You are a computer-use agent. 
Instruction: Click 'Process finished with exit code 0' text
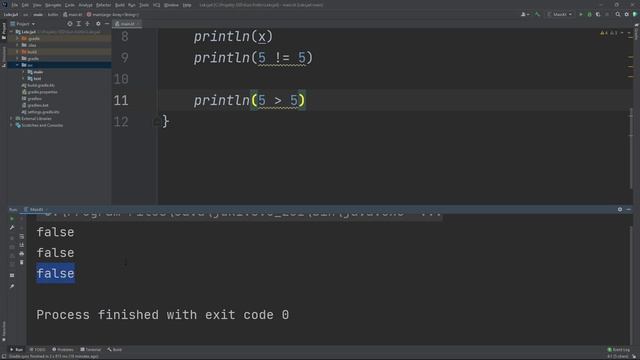[162, 315]
